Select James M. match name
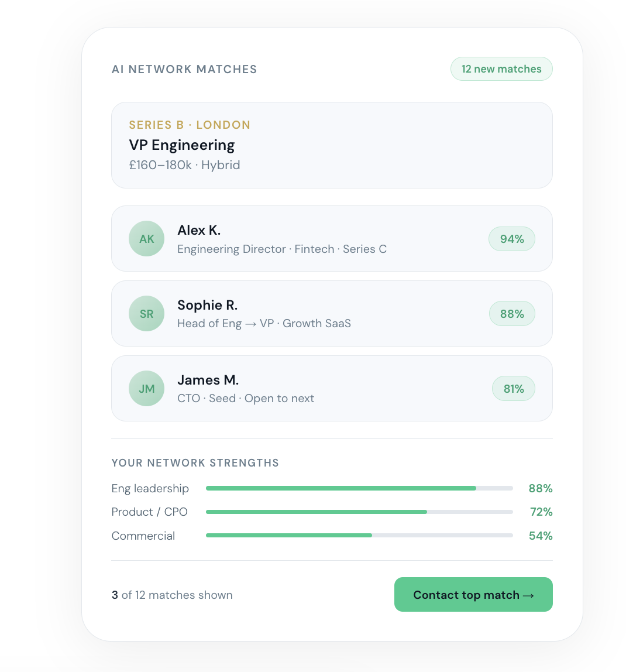Screen dimensions: 626x672 (x=208, y=380)
